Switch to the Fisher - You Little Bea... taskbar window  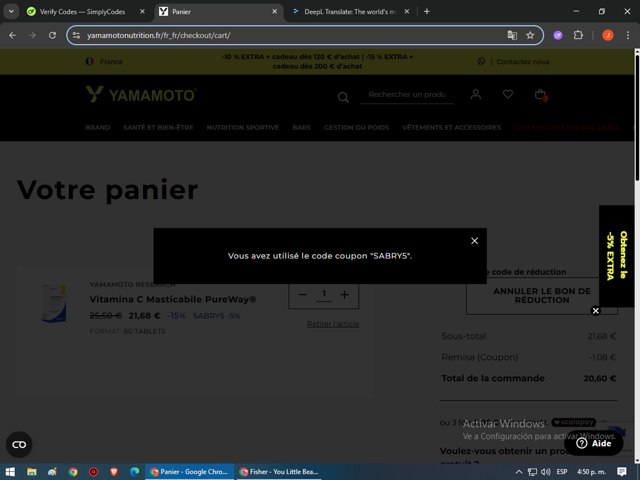coord(279,472)
